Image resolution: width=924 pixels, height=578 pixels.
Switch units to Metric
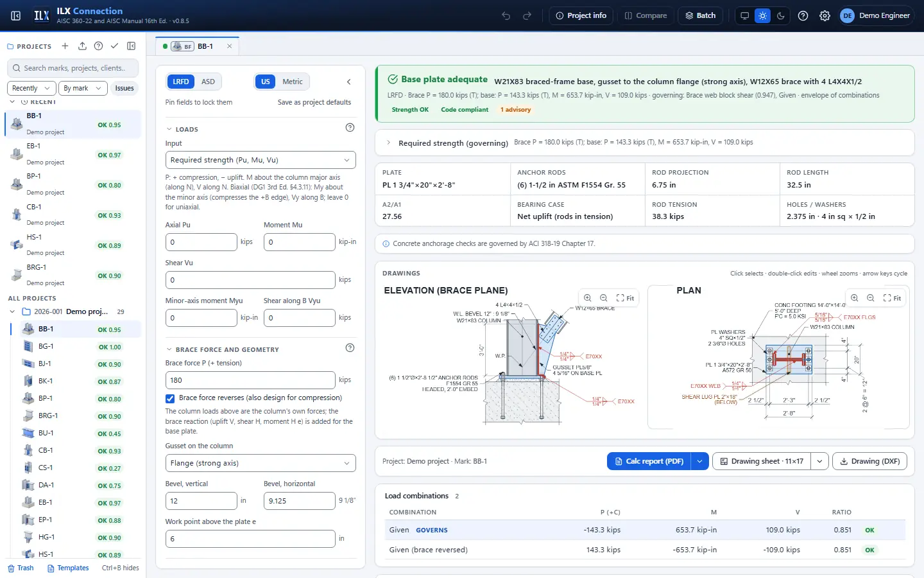pyautogui.click(x=292, y=82)
